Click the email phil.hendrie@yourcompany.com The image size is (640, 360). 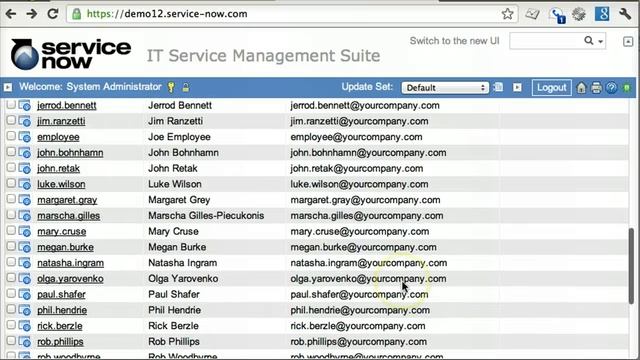[360, 310]
